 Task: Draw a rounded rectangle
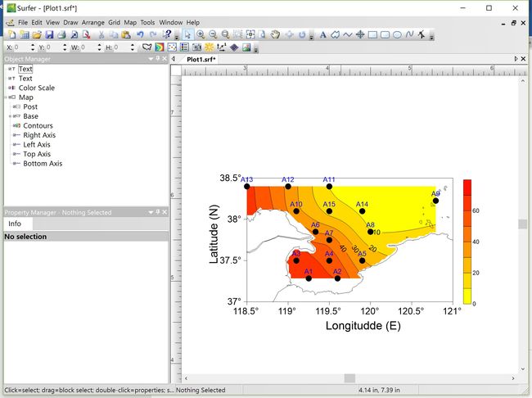tap(385, 34)
